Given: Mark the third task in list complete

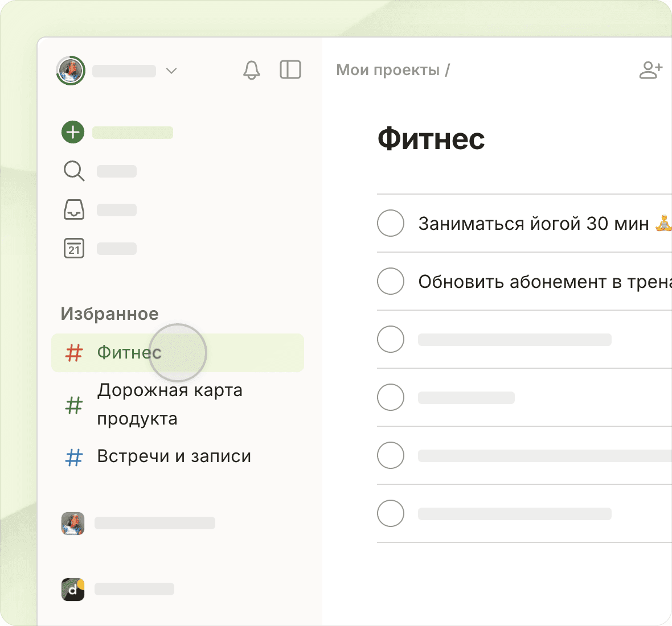Looking at the screenshot, I should tap(391, 339).
